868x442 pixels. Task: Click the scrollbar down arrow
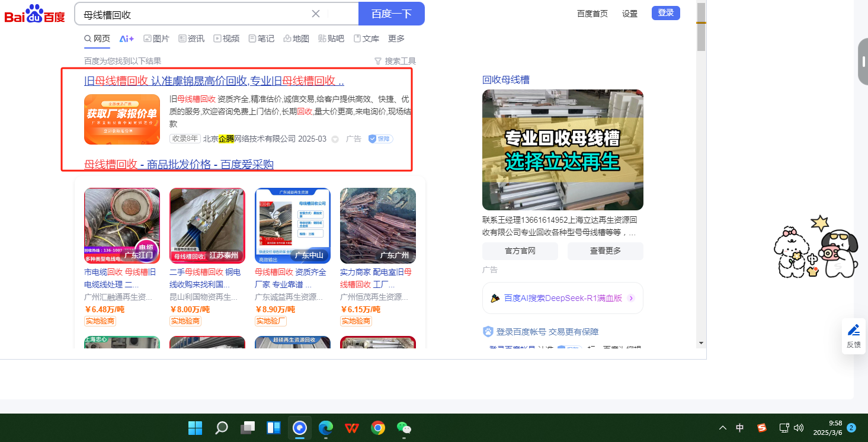coord(701,343)
